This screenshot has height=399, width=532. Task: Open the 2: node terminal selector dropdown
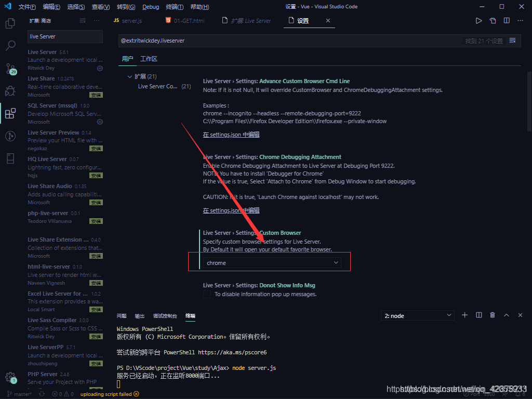point(417,315)
